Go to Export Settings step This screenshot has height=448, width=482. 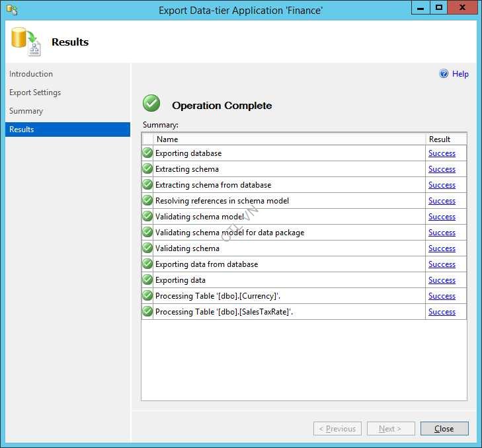coord(35,93)
